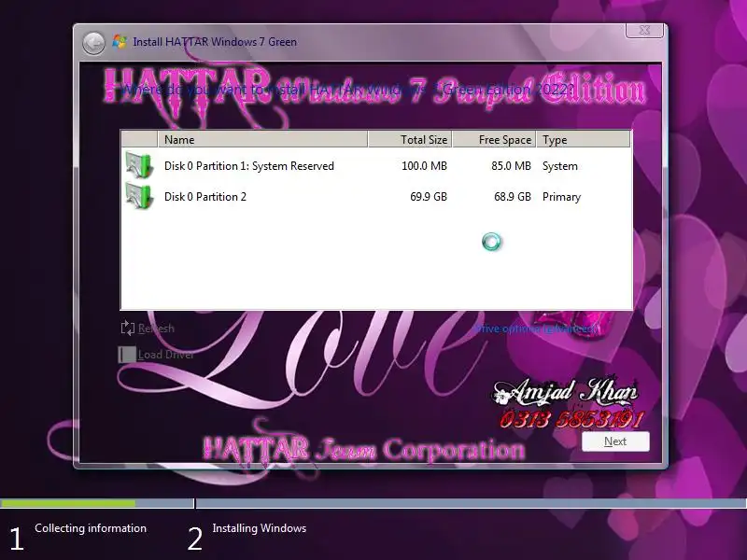Click the 'Install HATTAR Windows 7 Green' title
Screen dimensions: 747x560
(x=215, y=42)
